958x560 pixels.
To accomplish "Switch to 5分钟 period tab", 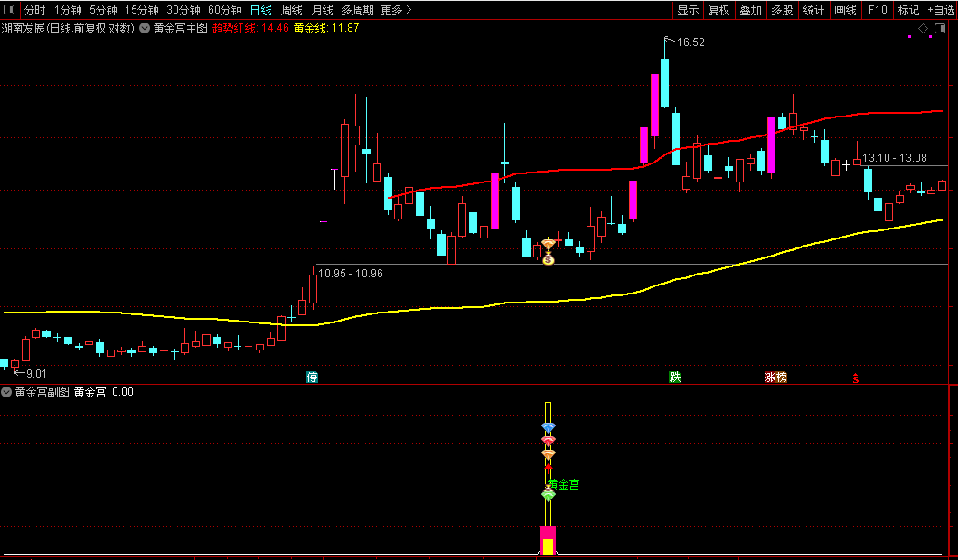I will tap(103, 10).
